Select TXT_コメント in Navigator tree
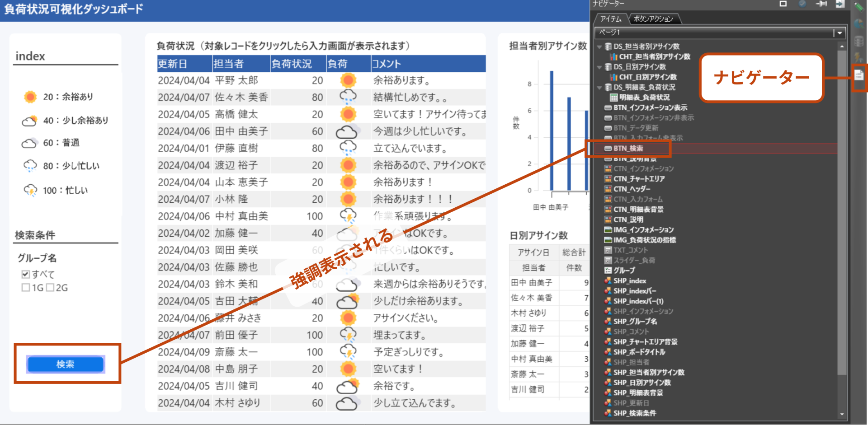The image size is (868, 425). [x=630, y=250]
